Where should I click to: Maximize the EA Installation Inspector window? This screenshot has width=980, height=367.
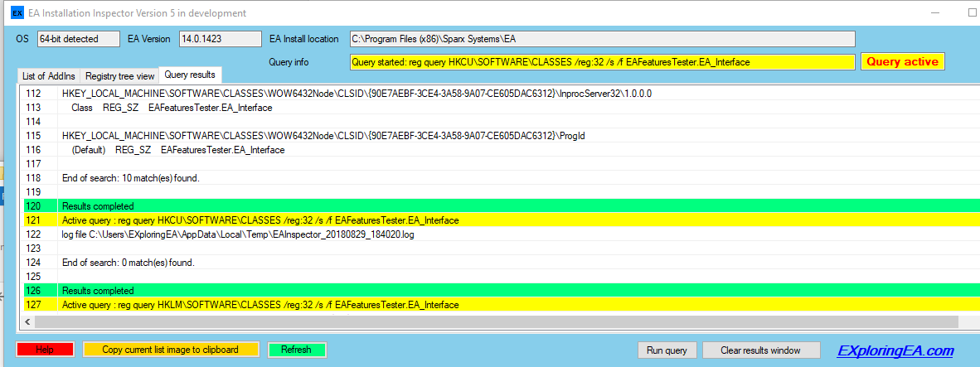pos(972,13)
